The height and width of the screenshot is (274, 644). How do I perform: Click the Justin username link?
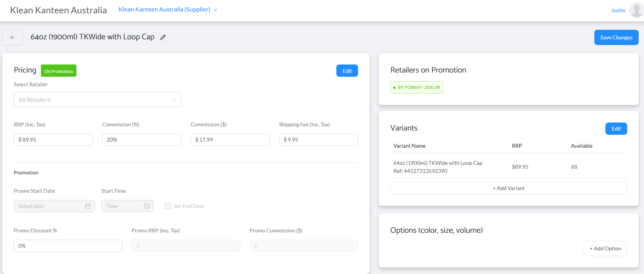pyautogui.click(x=618, y=10)
